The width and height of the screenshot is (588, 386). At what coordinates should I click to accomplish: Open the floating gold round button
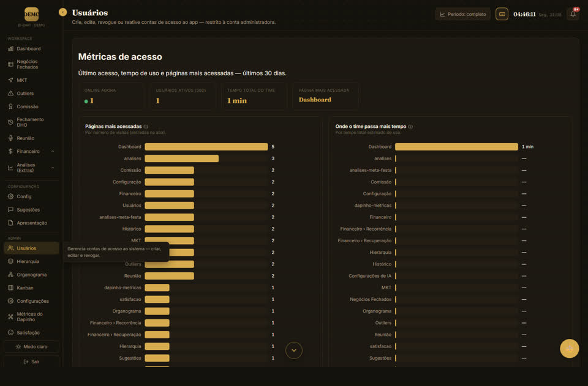tap(569, 349)
